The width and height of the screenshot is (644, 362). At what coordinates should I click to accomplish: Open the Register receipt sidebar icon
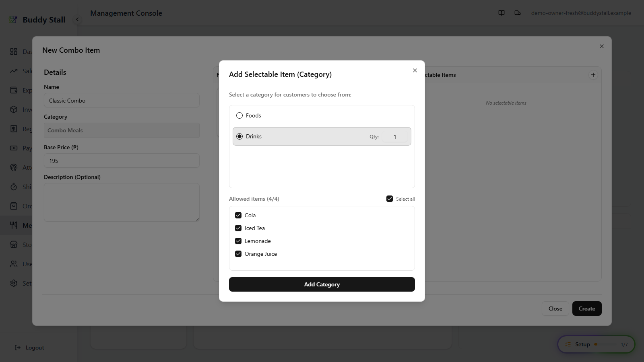pos(14,129)
